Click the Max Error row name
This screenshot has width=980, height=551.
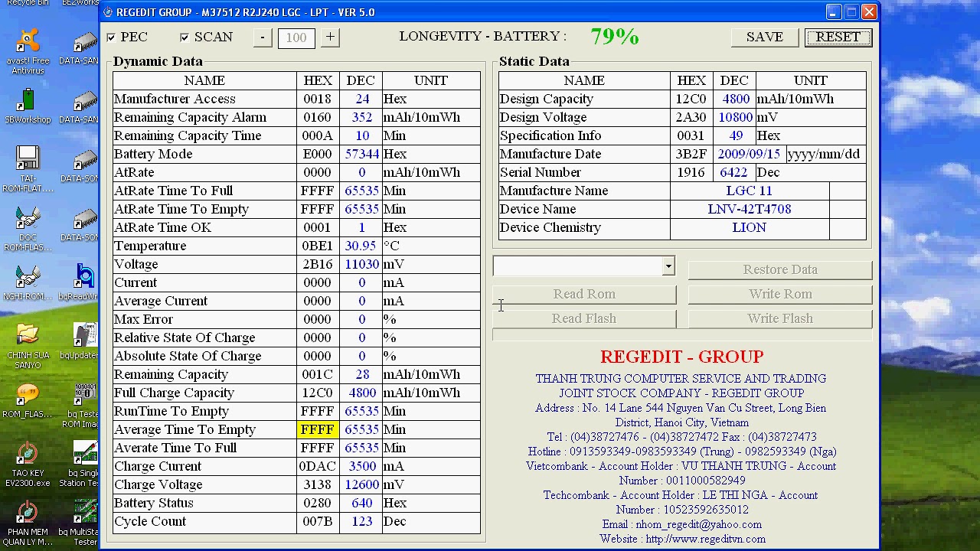point(143,319)
